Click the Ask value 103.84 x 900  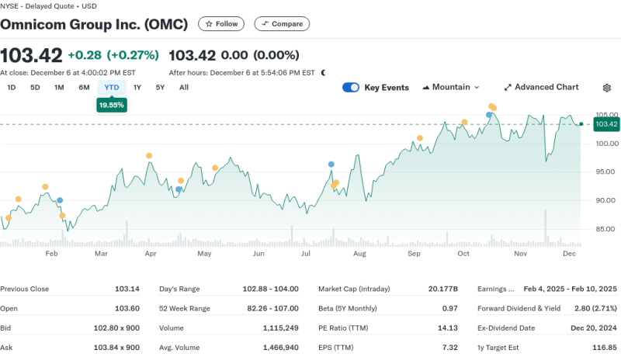pos(116,348)
